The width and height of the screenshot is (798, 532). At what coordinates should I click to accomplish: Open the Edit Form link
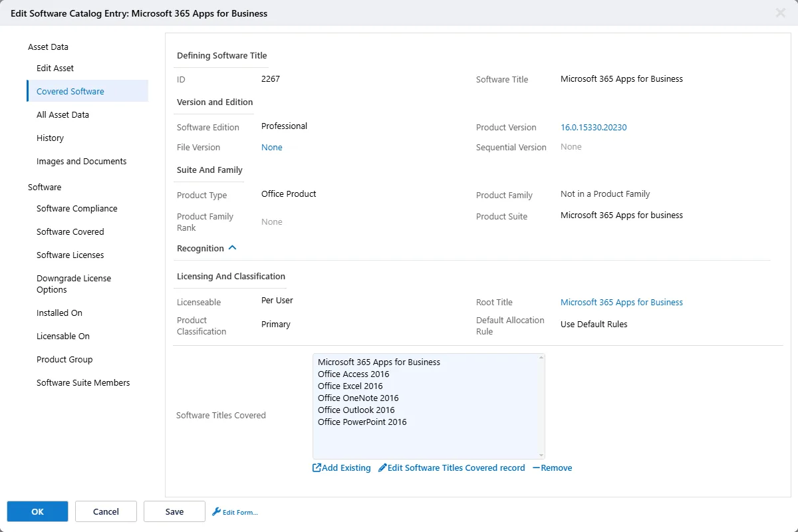pos(240,513)
